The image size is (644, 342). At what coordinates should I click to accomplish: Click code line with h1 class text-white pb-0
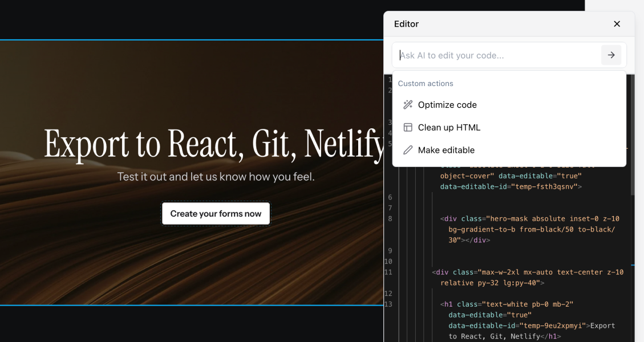pyautogui.click(x=507, y=304)
